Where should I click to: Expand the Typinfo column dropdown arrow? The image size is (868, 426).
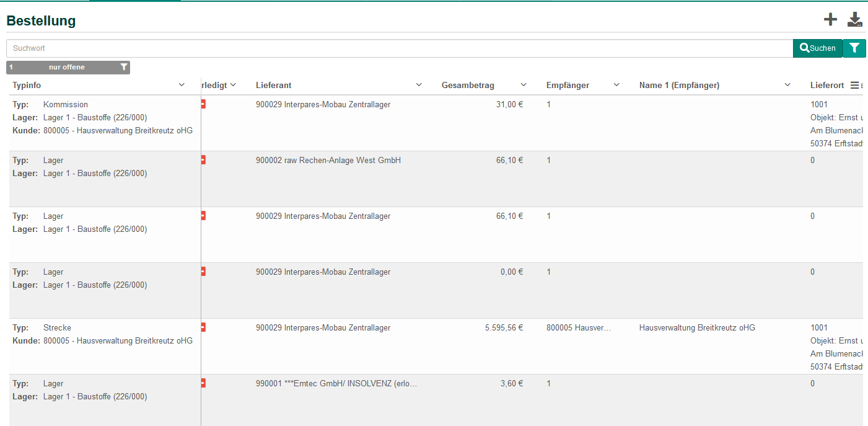coord(182,85)
